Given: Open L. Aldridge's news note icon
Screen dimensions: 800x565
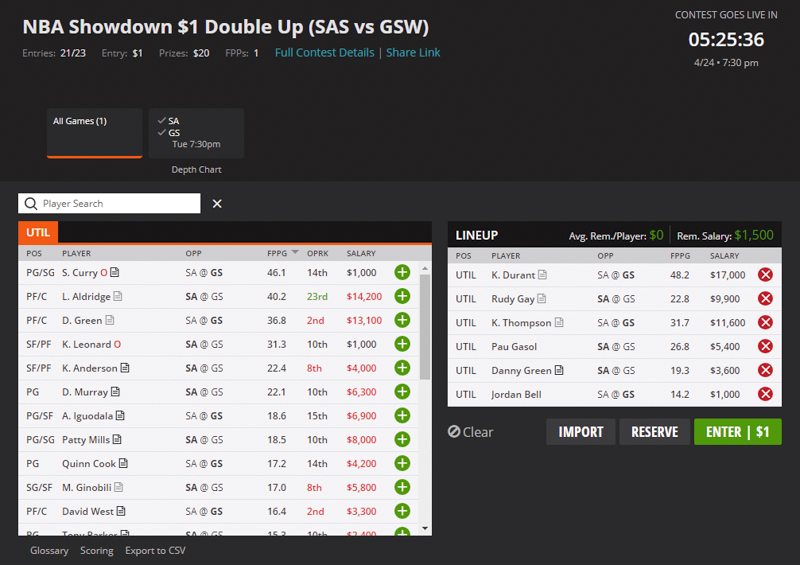Looking at the screenshot, I should tap(118, 296).
